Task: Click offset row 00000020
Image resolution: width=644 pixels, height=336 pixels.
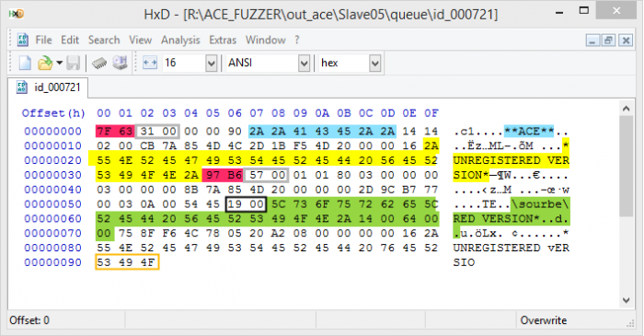Action: [x=52, y=160]
